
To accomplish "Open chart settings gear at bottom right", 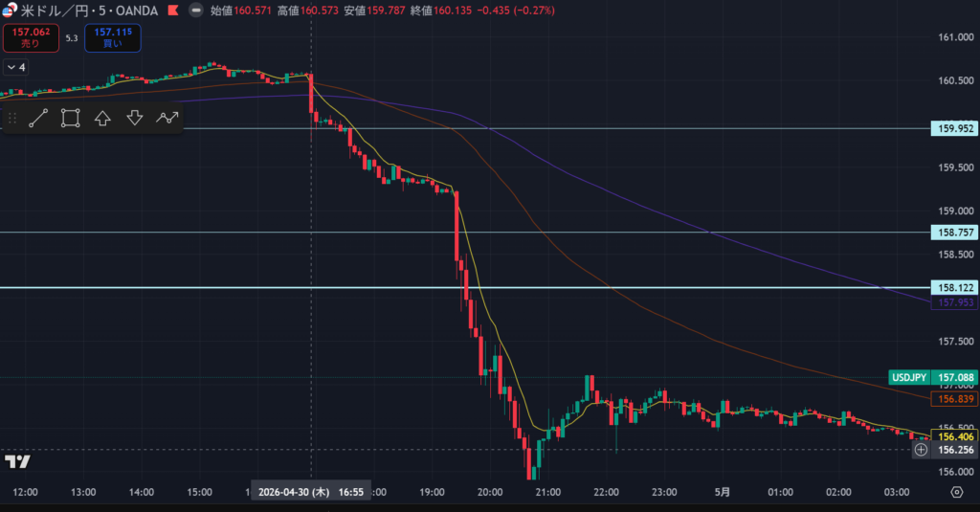I will (x=956, y=492).
